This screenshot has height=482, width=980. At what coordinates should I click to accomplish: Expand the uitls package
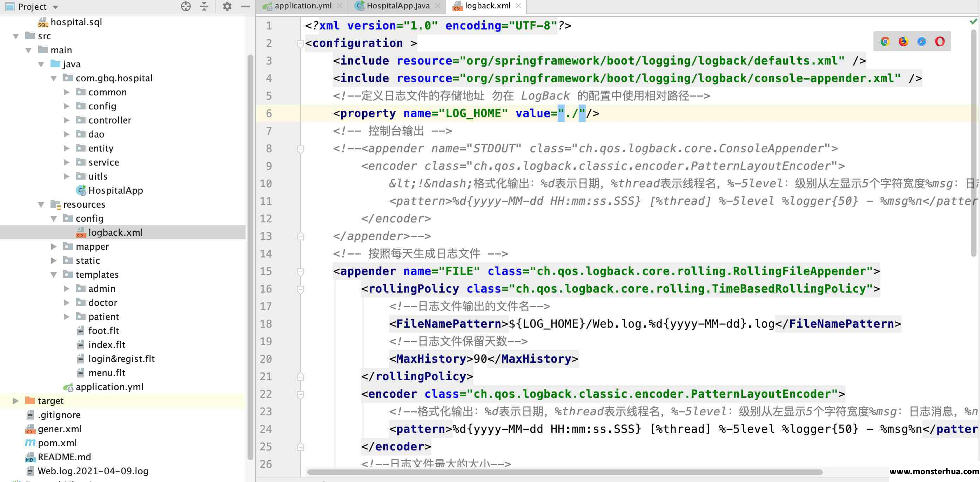point(66,176)
